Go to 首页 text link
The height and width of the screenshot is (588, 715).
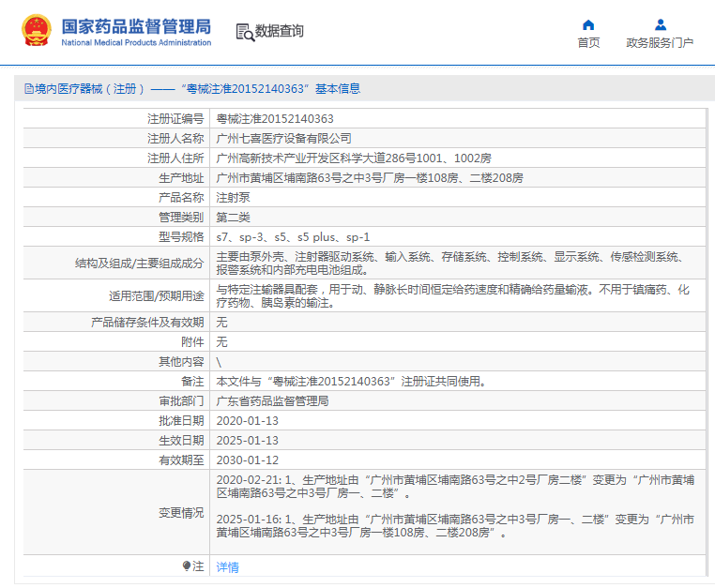click(x=588, y=42)
